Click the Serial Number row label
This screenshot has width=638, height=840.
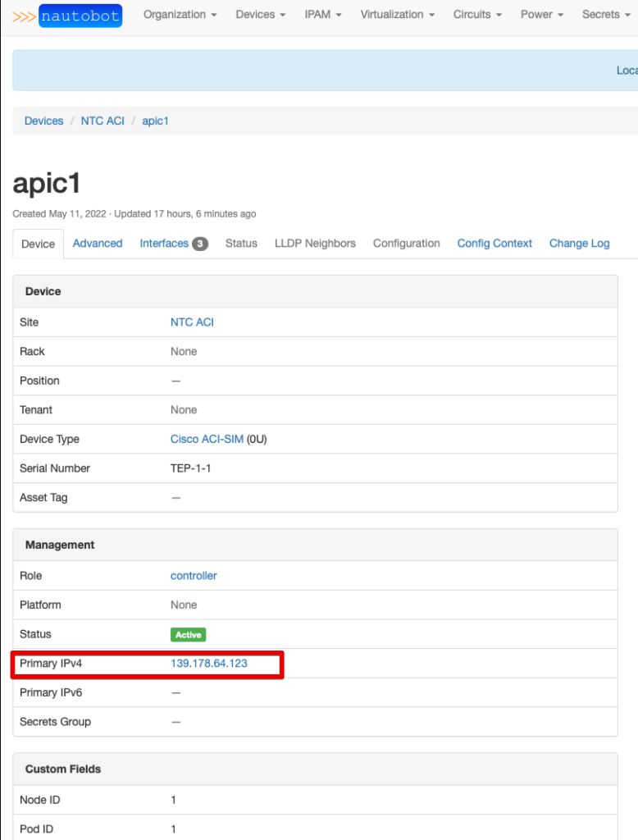point(55,468)
